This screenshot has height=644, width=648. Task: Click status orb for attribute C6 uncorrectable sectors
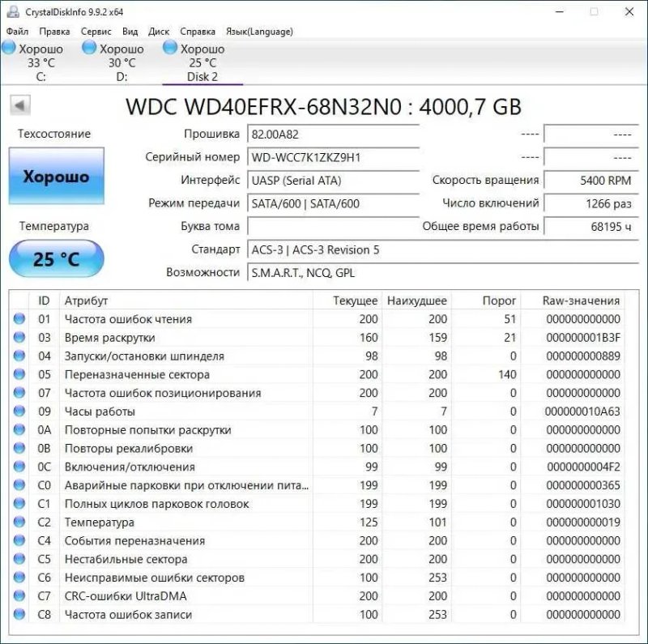click(19, 577)
